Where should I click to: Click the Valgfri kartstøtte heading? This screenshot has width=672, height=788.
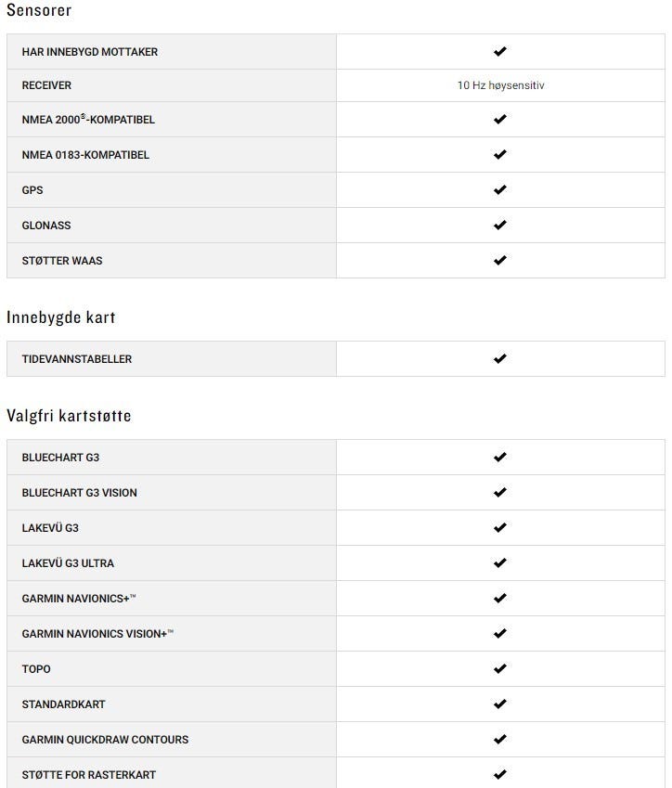(69, 416)
